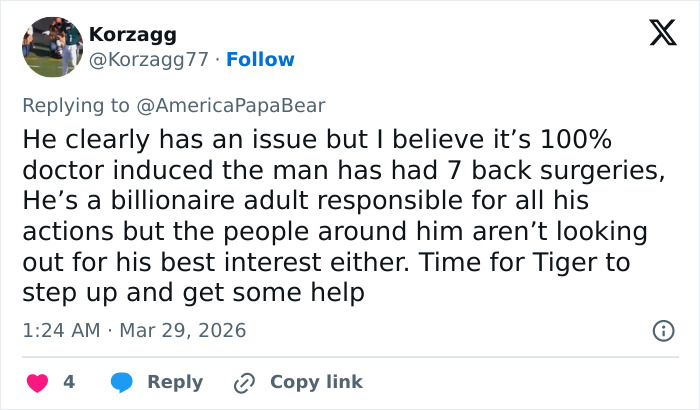Viewport: 700px width, 410px height.
Task: Click the Korzagg display name
Action: 133,34
